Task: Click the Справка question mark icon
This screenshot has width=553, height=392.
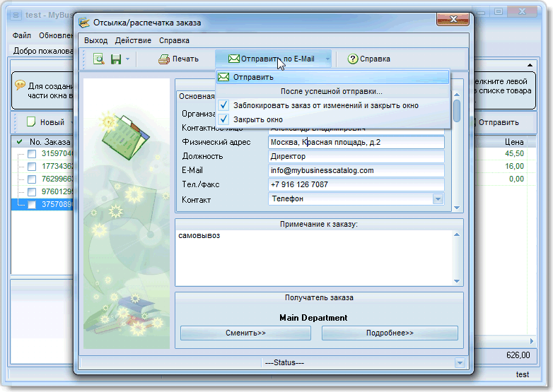Action: point(352,59)
